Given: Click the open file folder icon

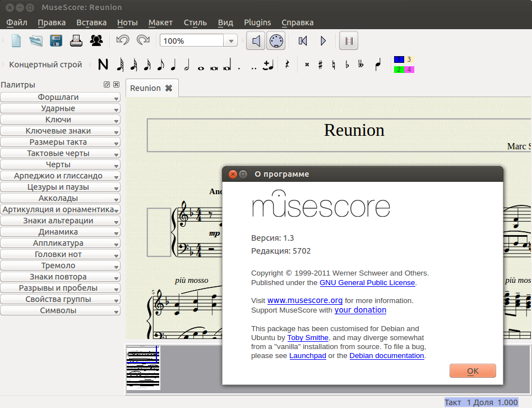Looking at the screenshot, I should pyautogui.click(x=36, y=41).
